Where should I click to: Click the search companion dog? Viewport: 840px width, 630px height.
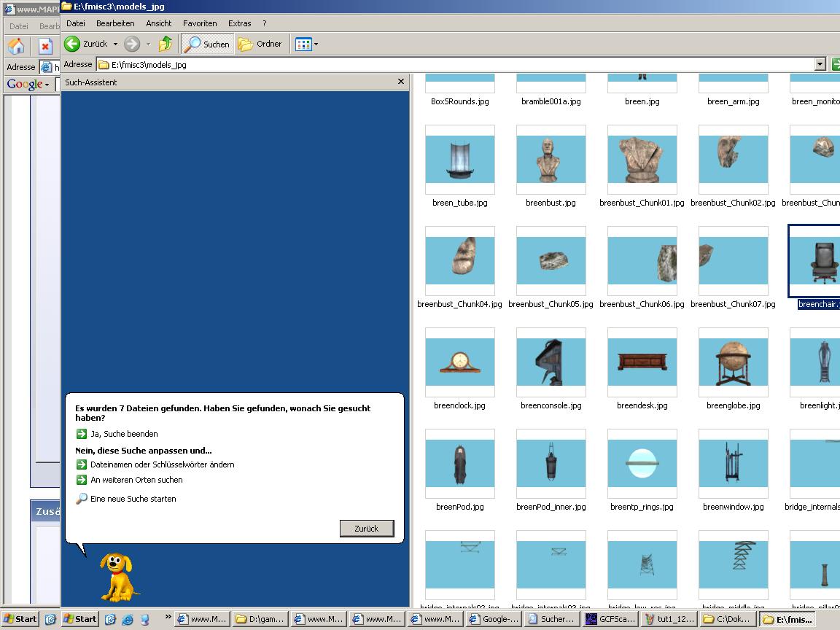click(119, 577)
